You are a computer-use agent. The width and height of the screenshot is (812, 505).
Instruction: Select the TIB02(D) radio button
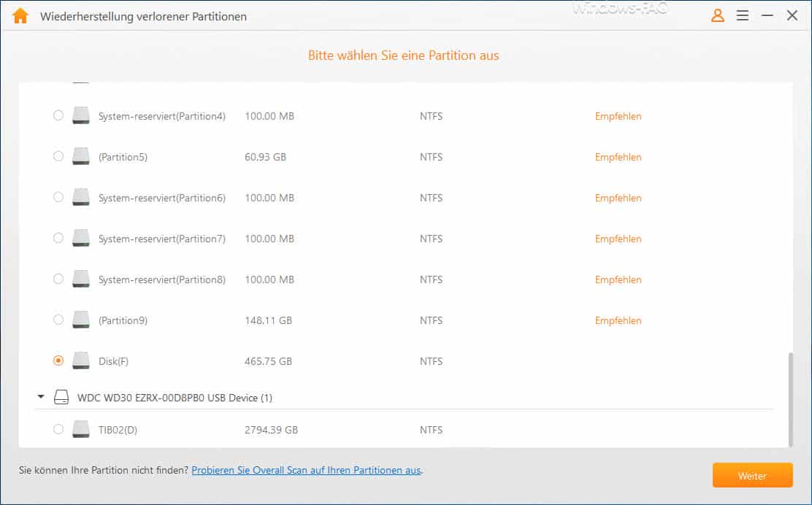point(58,429)
